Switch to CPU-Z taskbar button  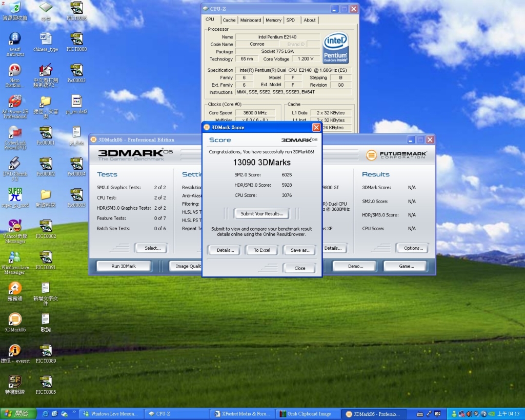(177, 414)
